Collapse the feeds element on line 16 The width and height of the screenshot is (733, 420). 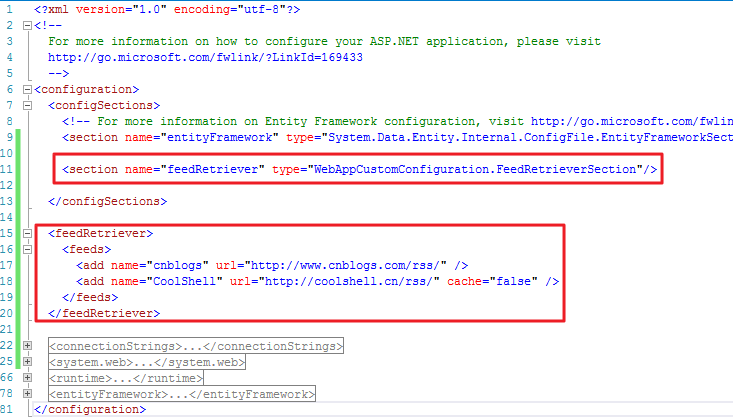pyautogui.click(x=28, y=249)
